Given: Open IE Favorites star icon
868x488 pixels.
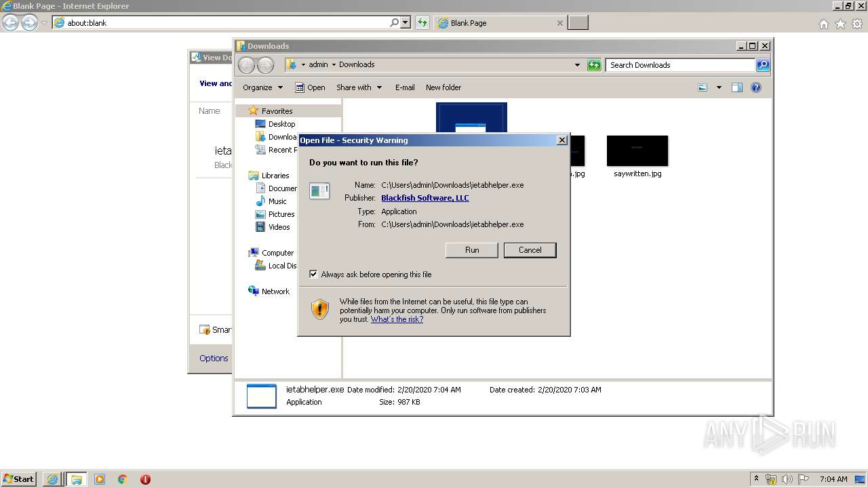Looking at the screenshot, I should coord(840,24).
